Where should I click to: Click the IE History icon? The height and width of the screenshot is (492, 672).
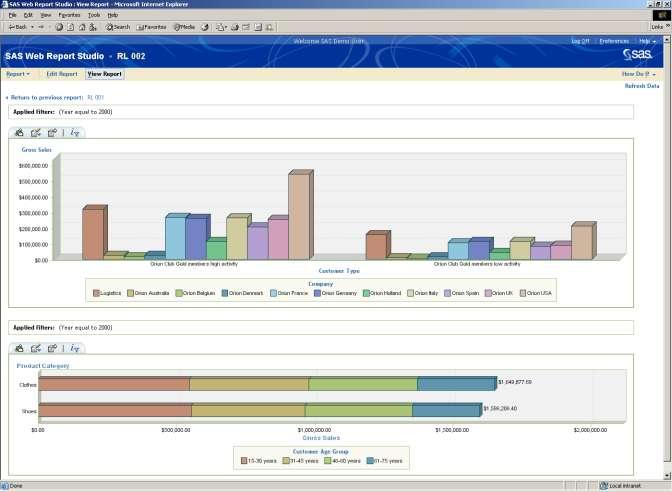tap(205, 27)
